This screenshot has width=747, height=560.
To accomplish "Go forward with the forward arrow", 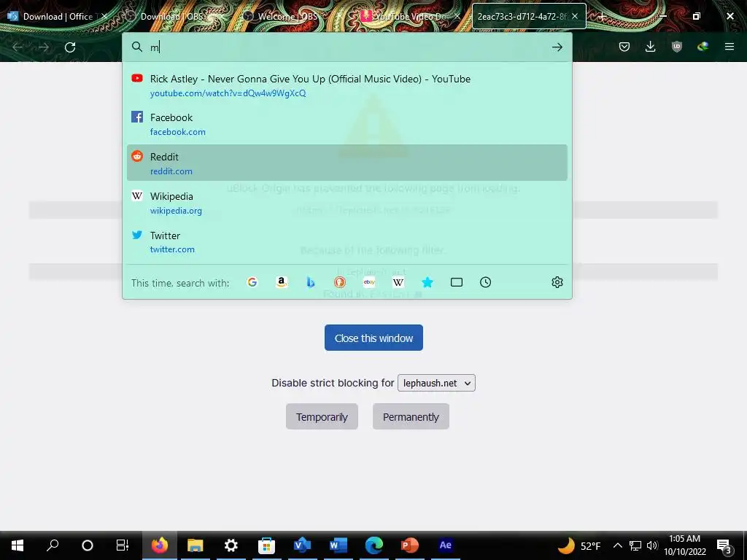I will pyautogui.click(x=43, y=47).
